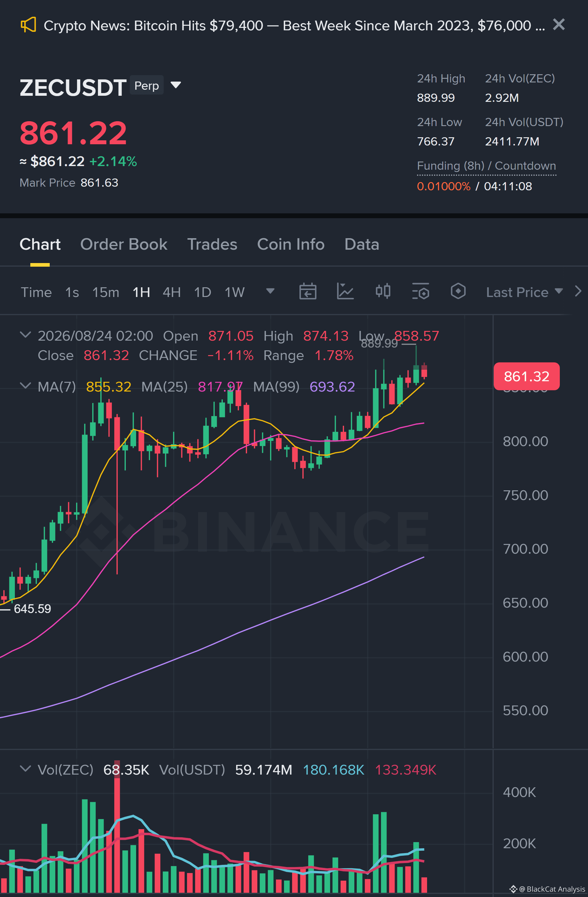Open the go-to-date calendar icon
588x897 pixels.
click(x=308, y=291)
